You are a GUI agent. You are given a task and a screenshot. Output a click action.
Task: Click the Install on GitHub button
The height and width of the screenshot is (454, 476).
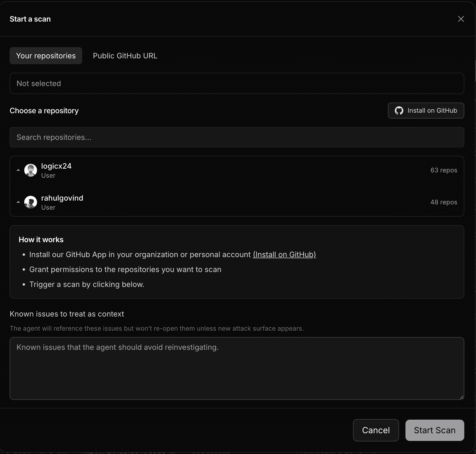point(426,111)
